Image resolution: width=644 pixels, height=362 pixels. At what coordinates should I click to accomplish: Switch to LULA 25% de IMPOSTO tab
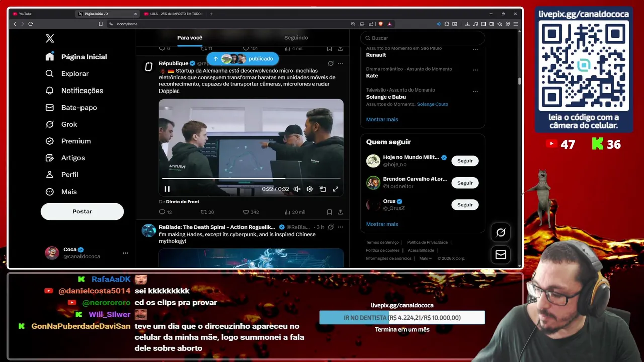tap(174, 14)
